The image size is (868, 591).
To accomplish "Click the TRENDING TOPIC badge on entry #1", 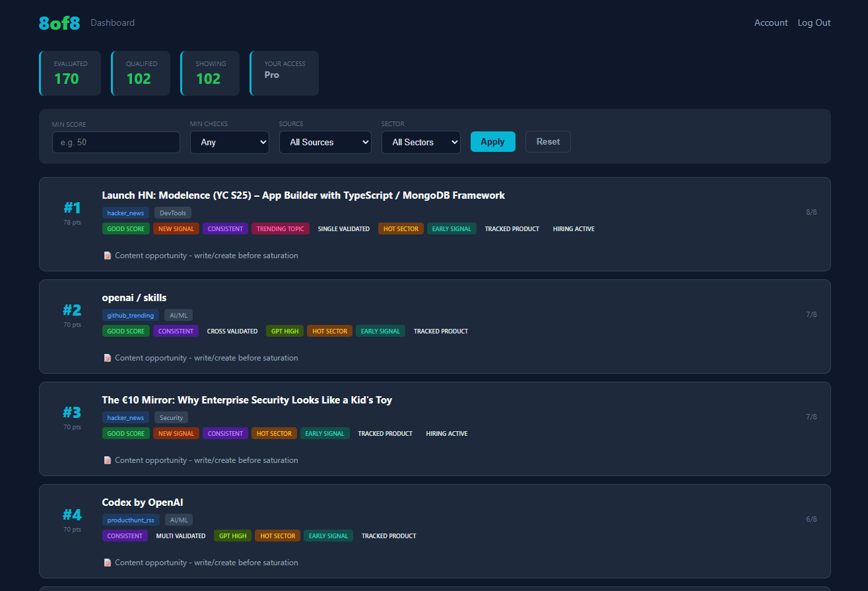I will point(280,228).
